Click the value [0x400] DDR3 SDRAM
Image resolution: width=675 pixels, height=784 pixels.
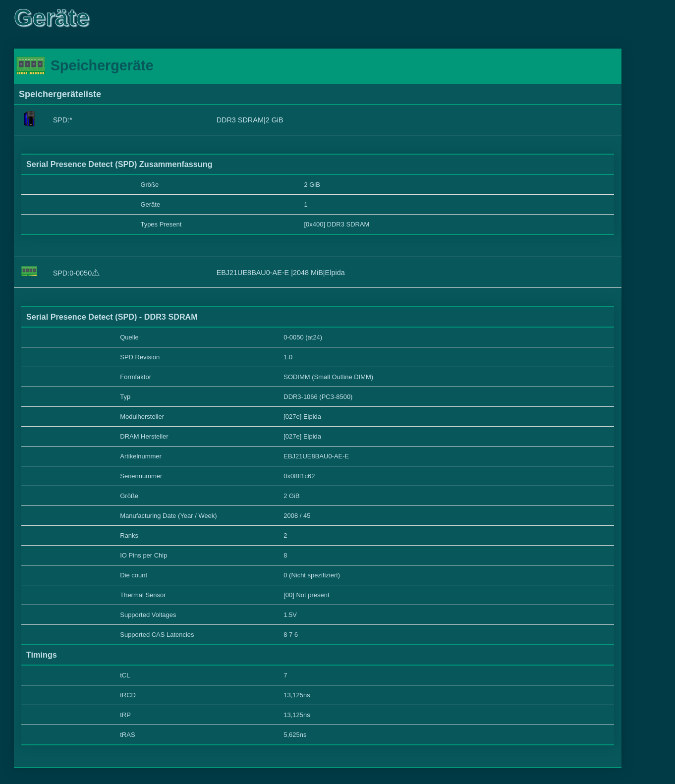pos(337,224)
